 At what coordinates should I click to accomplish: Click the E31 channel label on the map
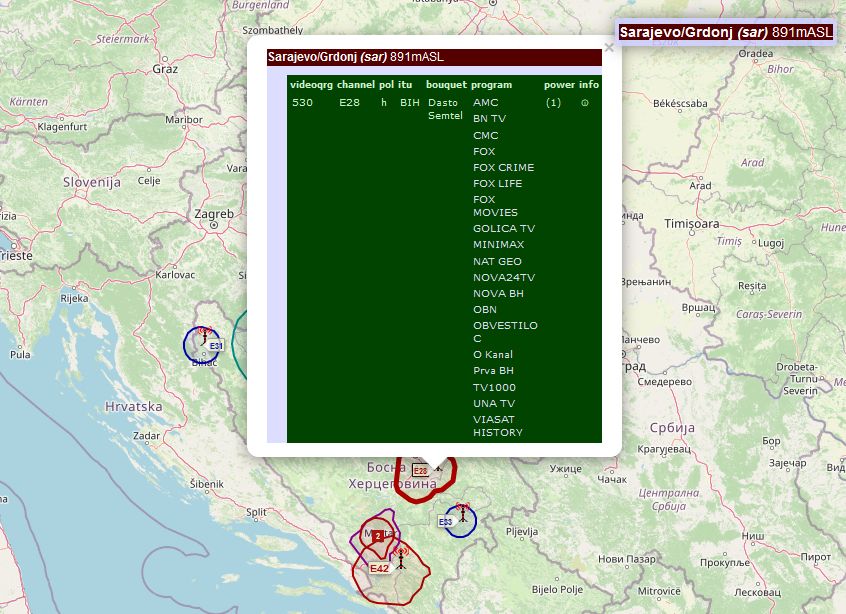215,346
